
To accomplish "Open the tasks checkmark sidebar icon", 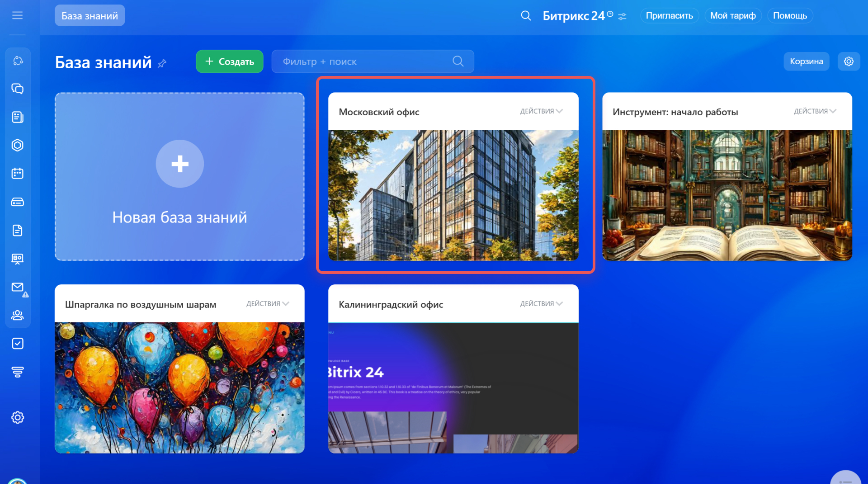I will point(17,344).
